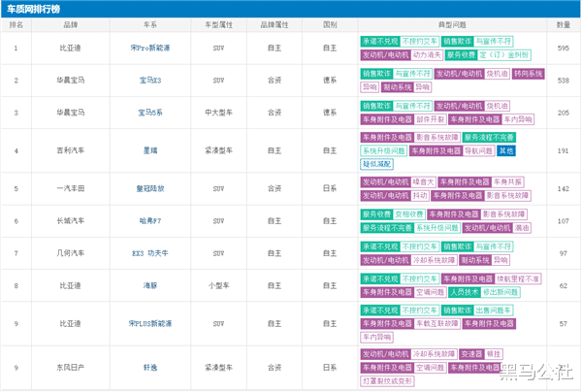582x392 pixels.
Task: Open the 星瑞 car series link
Action: 149,150
